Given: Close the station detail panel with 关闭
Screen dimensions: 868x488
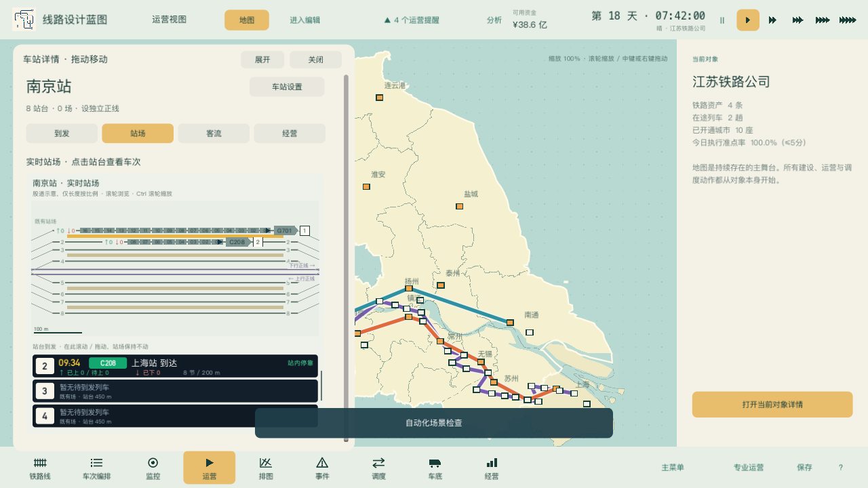Looking at the screenshot, I should (316, 60).
